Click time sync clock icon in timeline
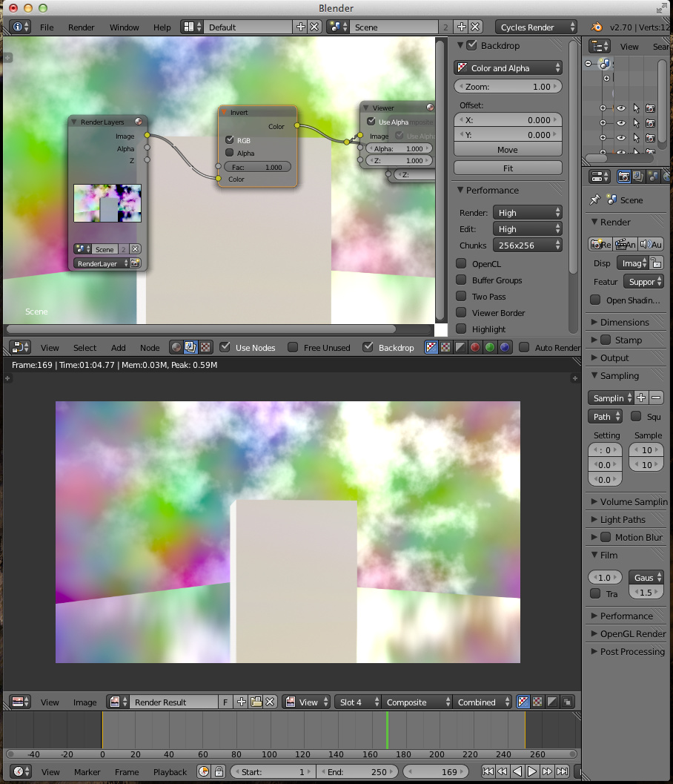The image size is (673, 784). 204,771
